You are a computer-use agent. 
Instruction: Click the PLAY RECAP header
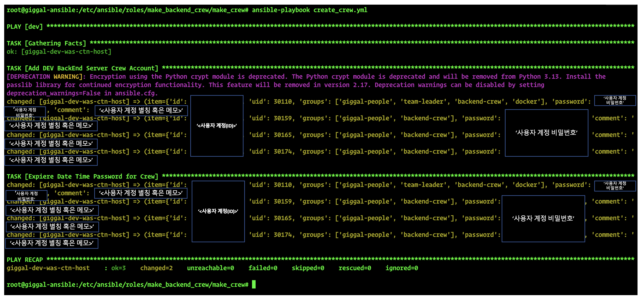click(x=25, y=259)
